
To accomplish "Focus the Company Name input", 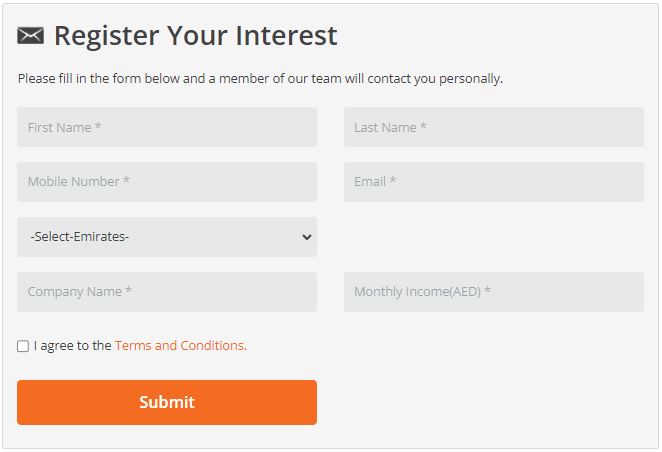I will [x=167, y=292].
